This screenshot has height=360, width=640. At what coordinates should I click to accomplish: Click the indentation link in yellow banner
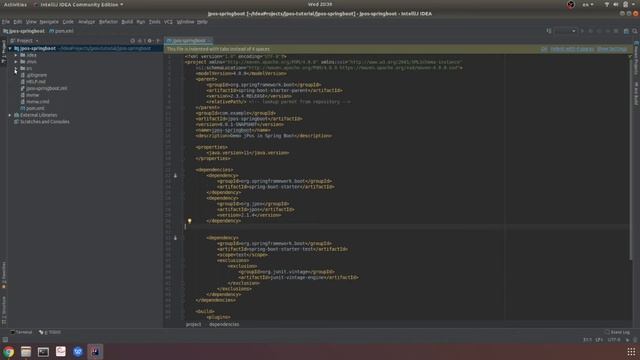tap(572, 49)
